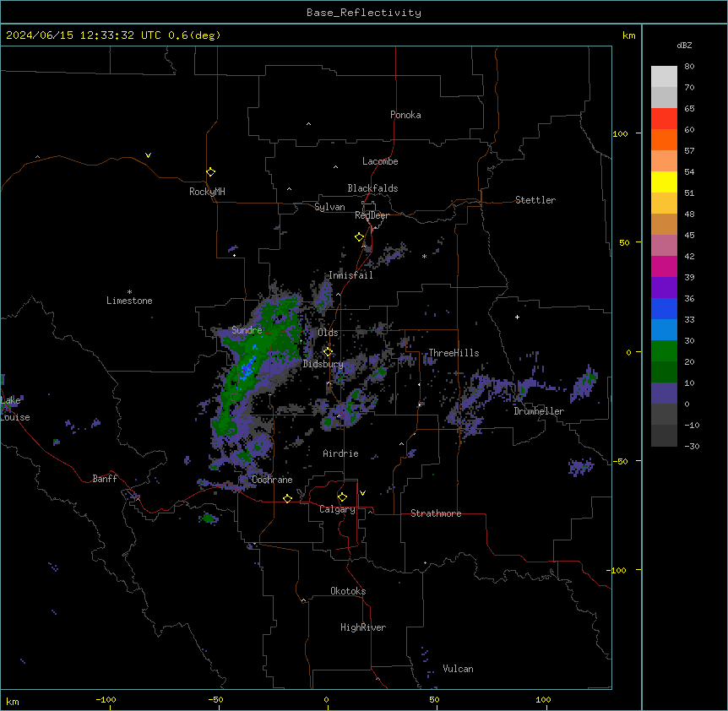Click the Blackfalds city label
The image size is (728, 711).
[x=372, y=188]
